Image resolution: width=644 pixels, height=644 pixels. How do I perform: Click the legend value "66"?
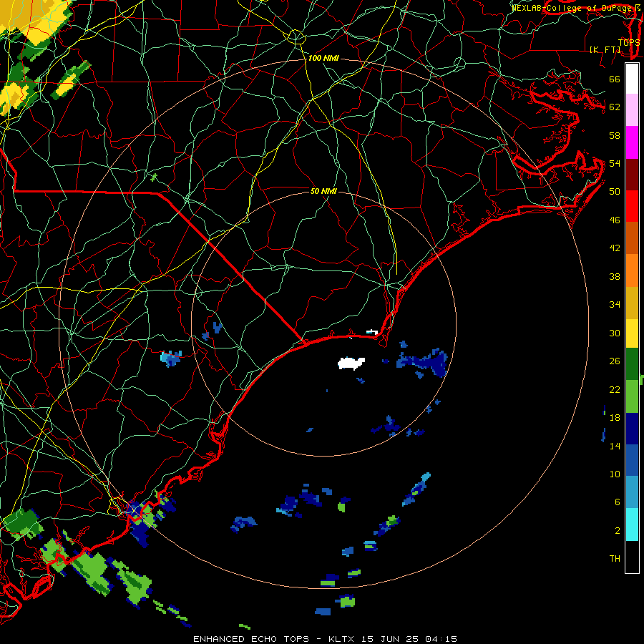point(615,79)
